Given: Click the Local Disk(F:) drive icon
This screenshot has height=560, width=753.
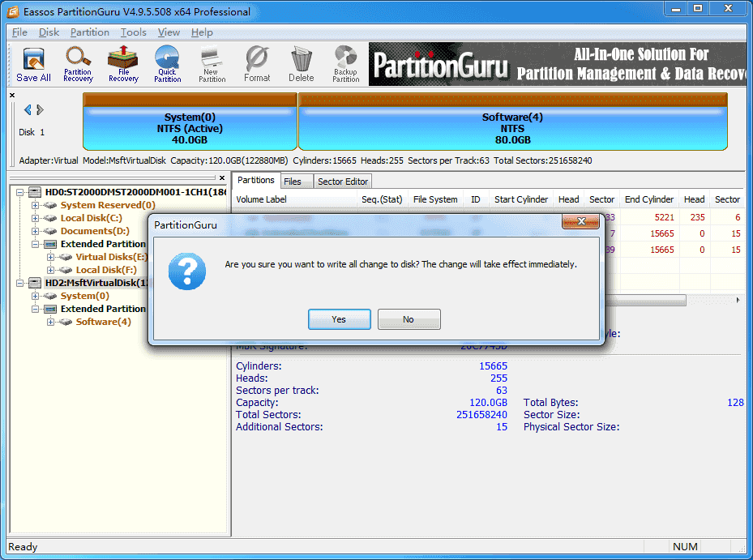Looking at the screenshot, I should click(66, 271).
